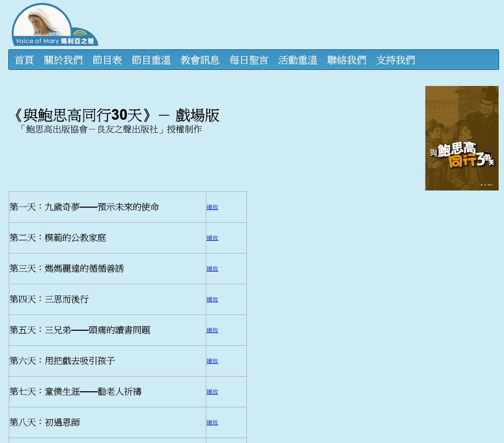Click the Voice of Mary logo
This screenshot has width=504, height=443.
pos(55,24)
